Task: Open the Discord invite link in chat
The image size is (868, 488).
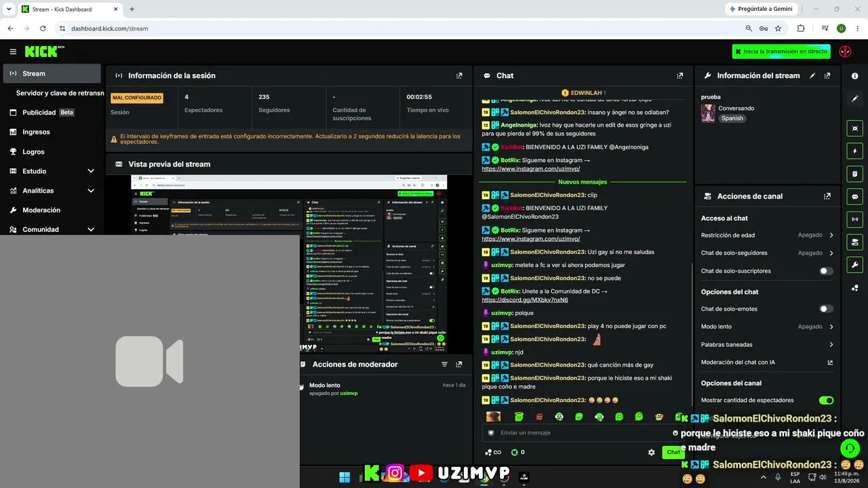Action: click(525, 300)
